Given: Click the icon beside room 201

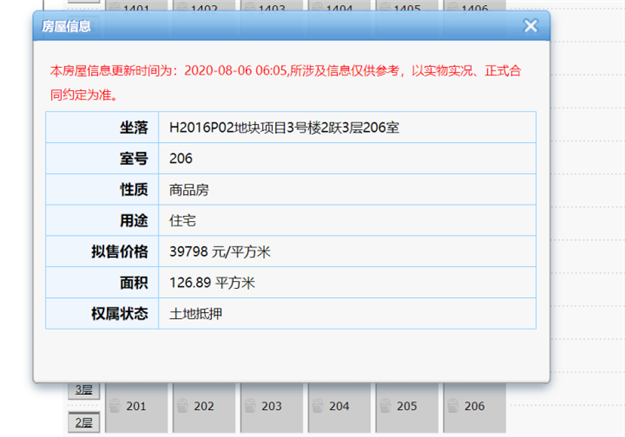Looking at the screenshot, I should pyautogui.click(x=115, y=406).
